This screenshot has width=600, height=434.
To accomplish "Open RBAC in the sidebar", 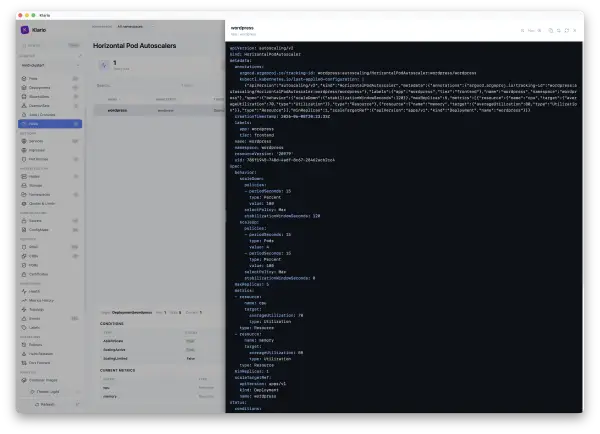I will [50, 247].
